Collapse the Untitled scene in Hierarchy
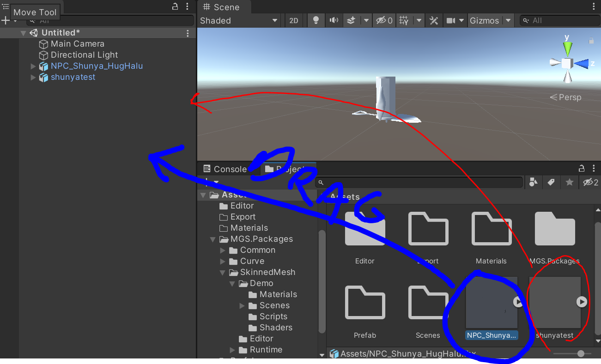 click(23, 33)
